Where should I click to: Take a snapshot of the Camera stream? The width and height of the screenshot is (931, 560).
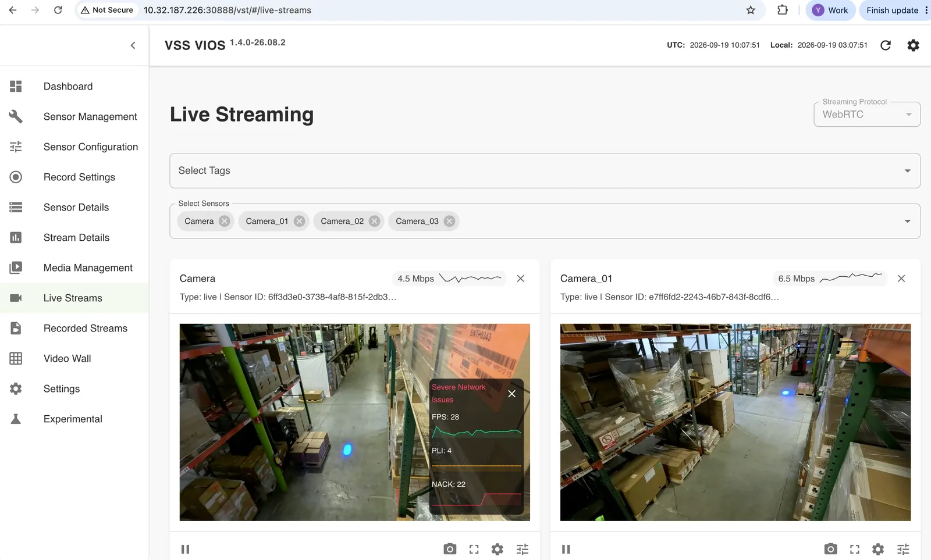coord(450,549)
